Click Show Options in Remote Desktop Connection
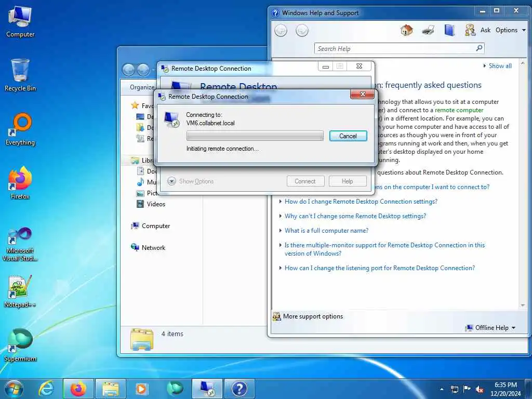The image size is (532, 399). tap(191, 181)
